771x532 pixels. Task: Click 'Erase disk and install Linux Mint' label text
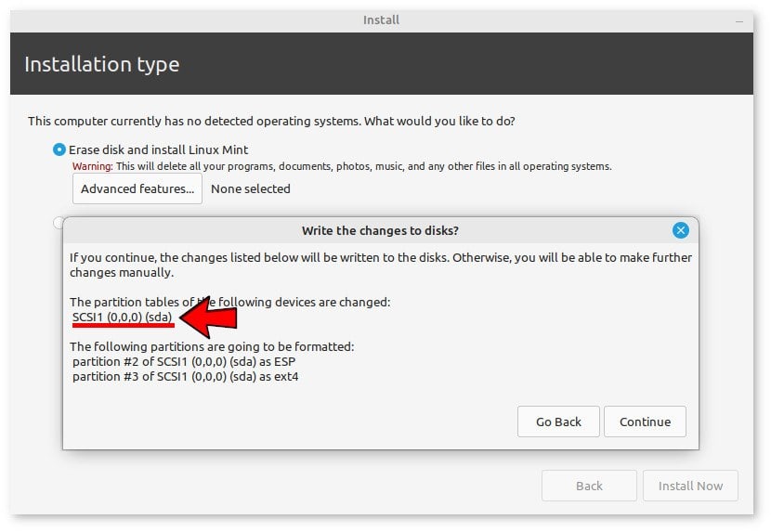point(158,149)
